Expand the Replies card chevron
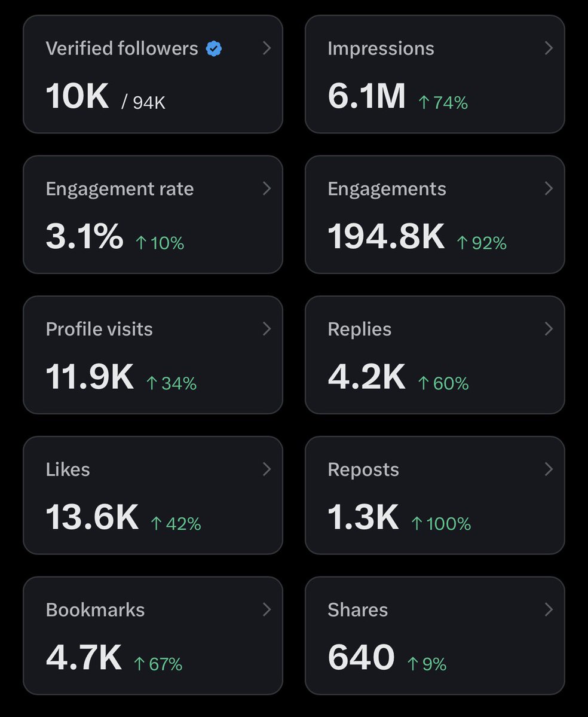588x717 pixels. click(549, 329)
